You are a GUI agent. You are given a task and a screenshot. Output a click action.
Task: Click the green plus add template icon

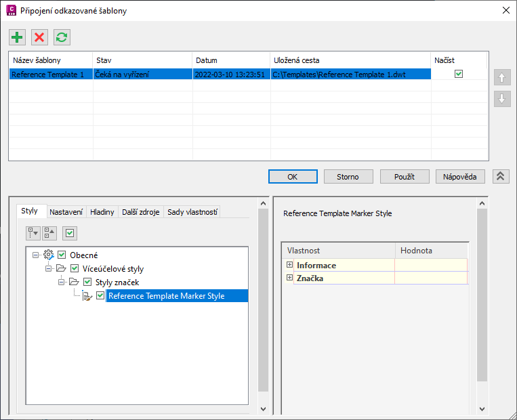click(17, 37)
